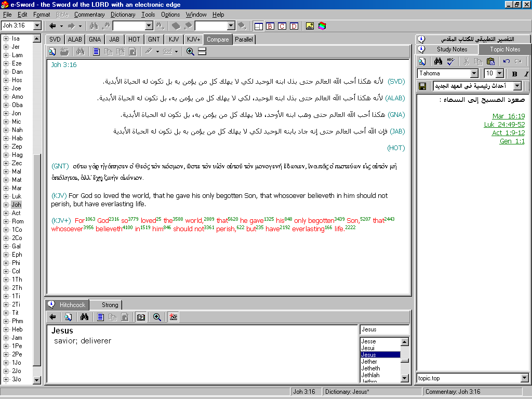
Task: Click the select all blue document icon in Bible toolbar
Action: (96, 51)
